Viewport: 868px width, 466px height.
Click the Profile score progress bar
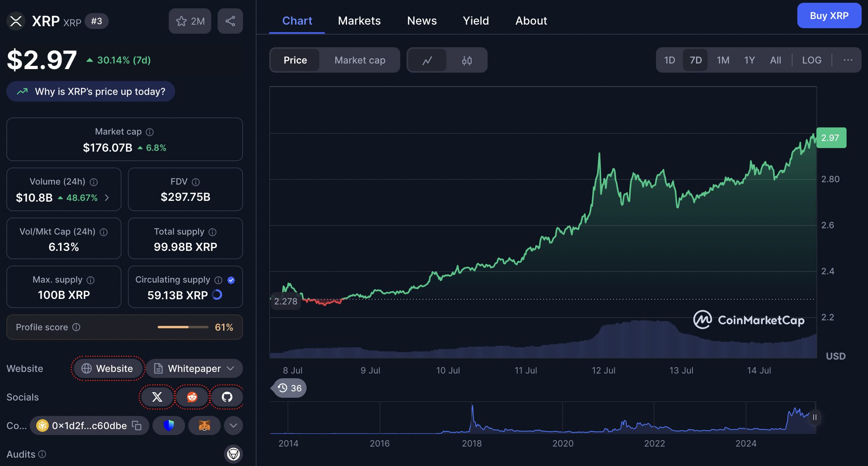click(183, 327)
